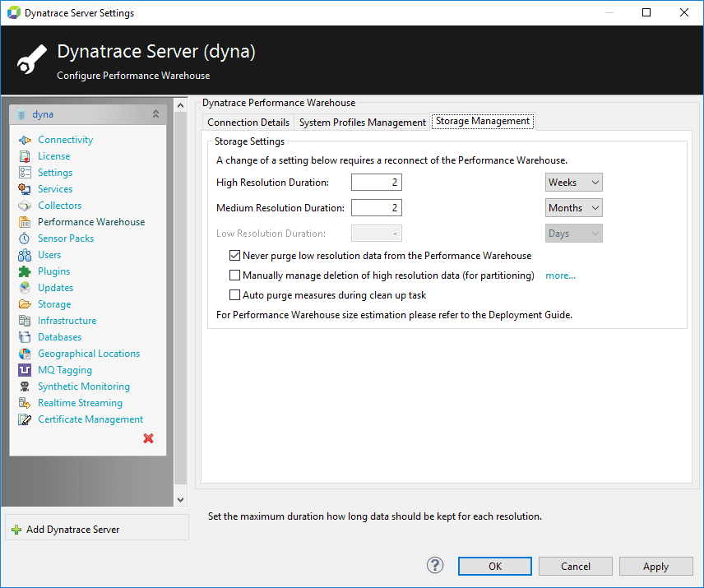The width and height of the screenshot is (704, 588).
Task: Click the green plus Add Server icon
Action: [x=16, y=530]
